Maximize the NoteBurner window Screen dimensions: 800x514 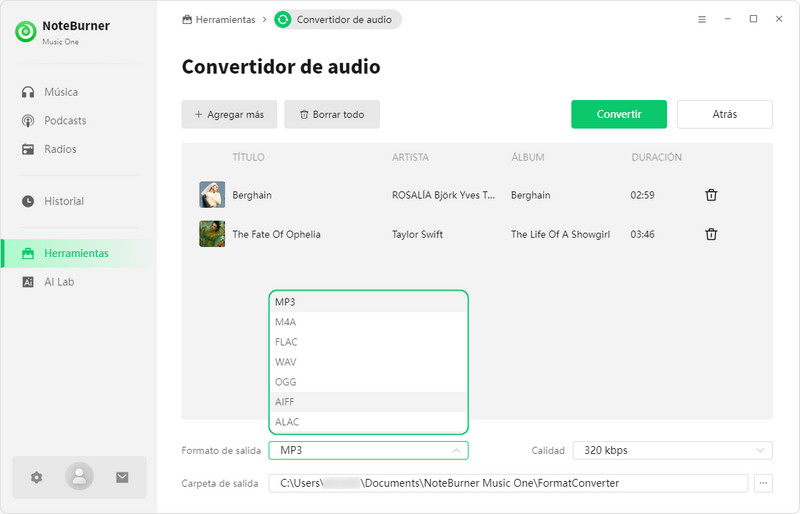click(x=753, y=19)
